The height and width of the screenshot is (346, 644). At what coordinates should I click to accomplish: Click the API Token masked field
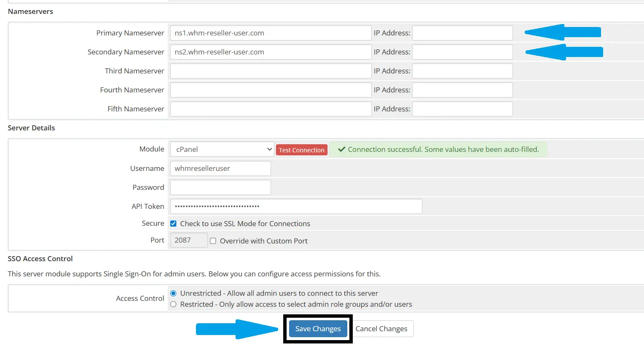pyautogui.click(x=296, y=206)
